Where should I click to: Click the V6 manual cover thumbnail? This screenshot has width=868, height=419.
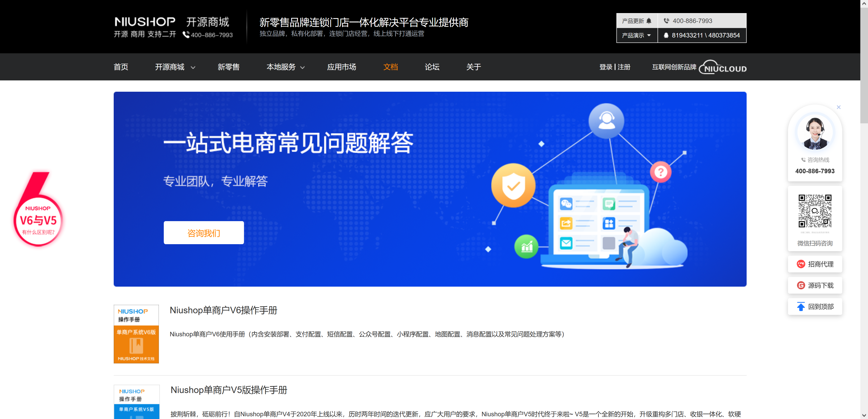(x=136, y=334)
